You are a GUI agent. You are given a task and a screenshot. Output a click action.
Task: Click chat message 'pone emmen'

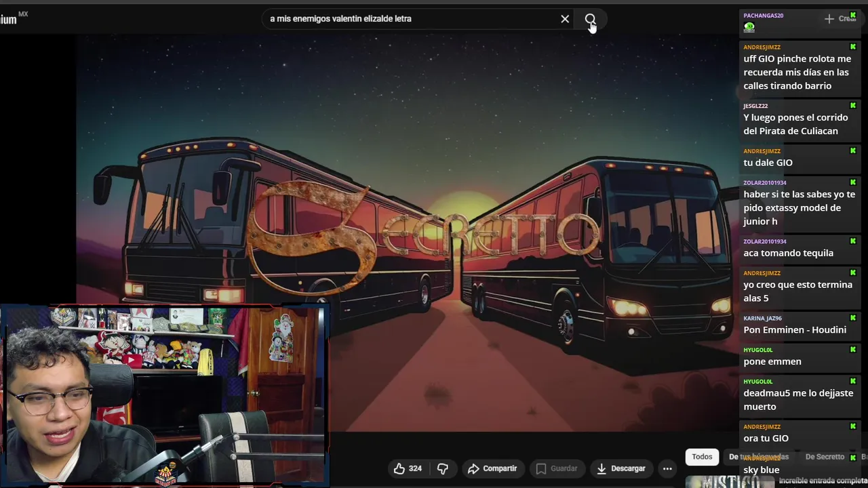(772, 361)
